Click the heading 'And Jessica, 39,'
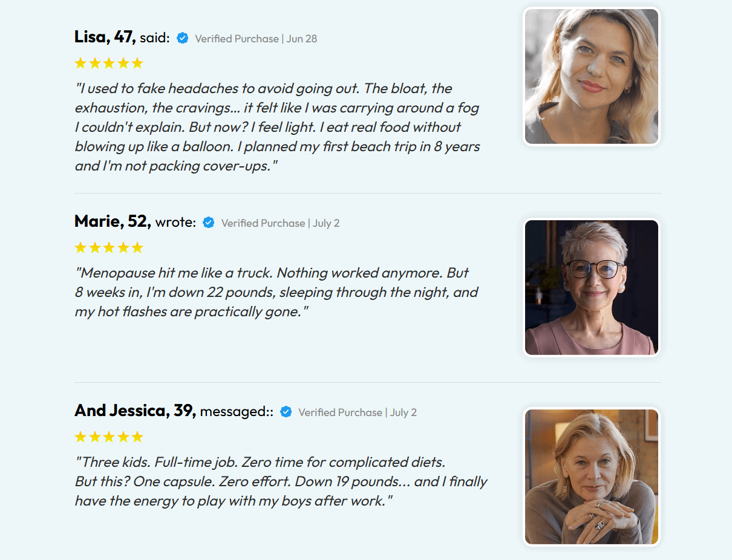This screenshot has width=732, height=560. 135,411
